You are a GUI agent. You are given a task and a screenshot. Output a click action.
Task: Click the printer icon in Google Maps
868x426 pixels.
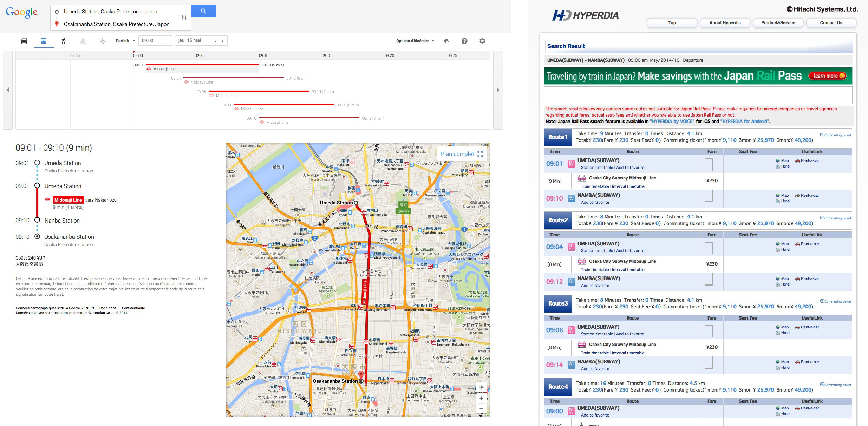point(446,41)
